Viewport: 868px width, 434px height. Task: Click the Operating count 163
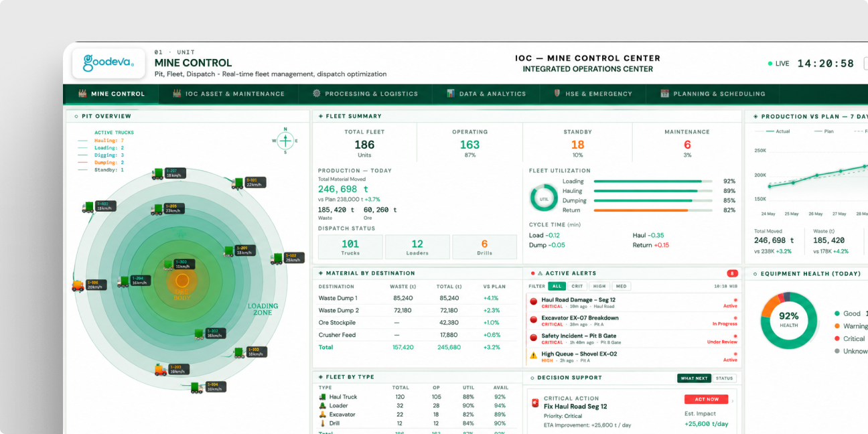470,145
